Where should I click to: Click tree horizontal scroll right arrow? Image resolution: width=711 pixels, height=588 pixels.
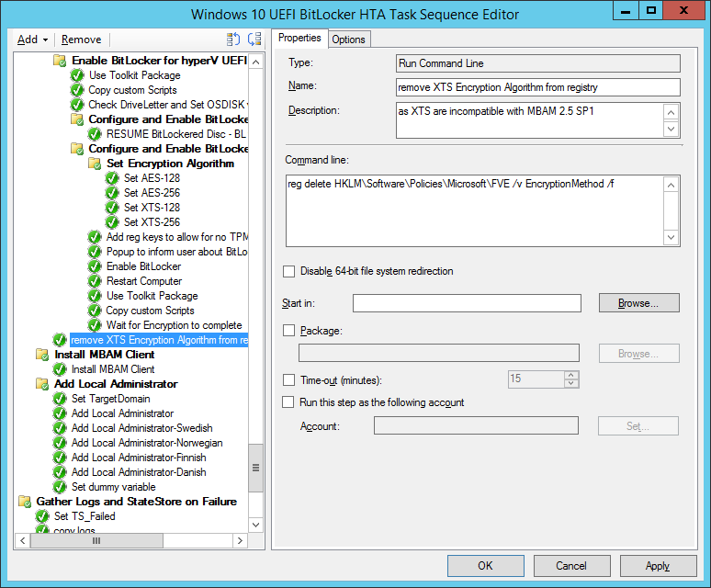point(240,540)
